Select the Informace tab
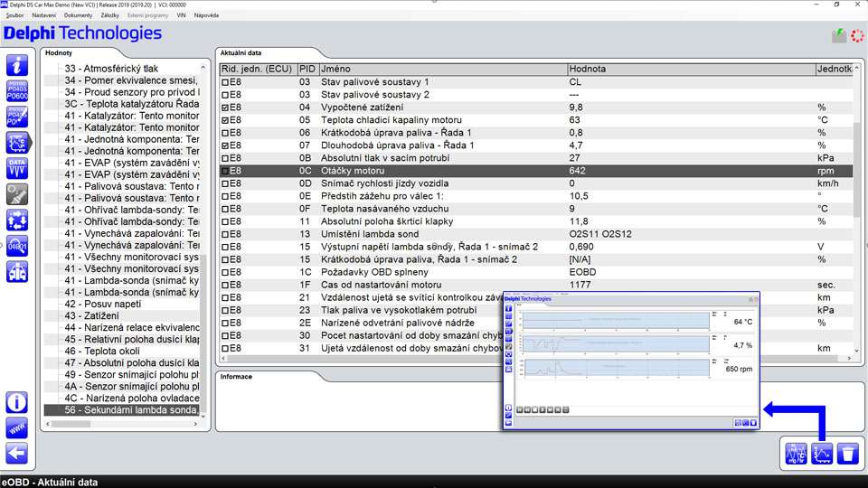The width and height of the screenshot is (868, 488). tap(236, 377)
